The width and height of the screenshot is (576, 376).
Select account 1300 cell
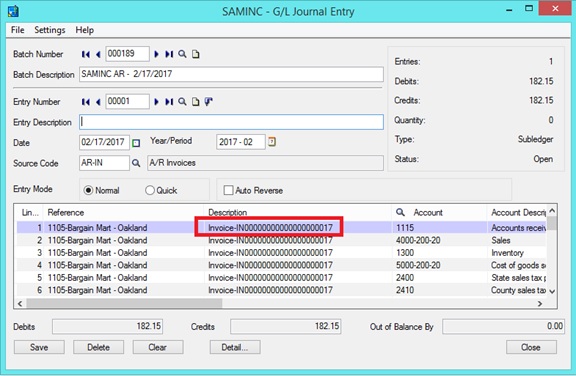coord(439,253)
